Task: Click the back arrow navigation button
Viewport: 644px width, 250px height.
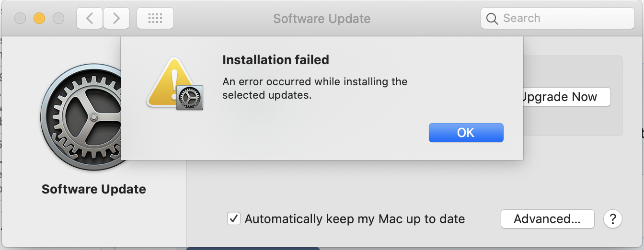Action: tap(90, 19)
